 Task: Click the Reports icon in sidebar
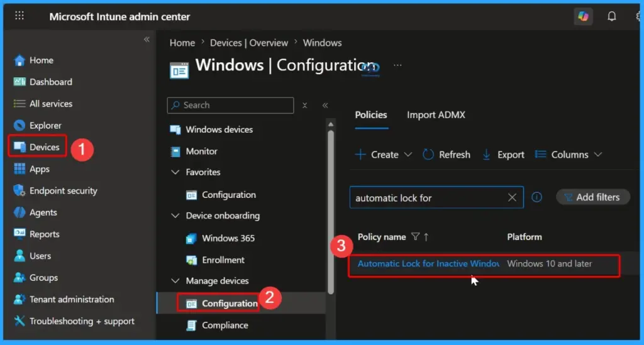coord(19,234)
